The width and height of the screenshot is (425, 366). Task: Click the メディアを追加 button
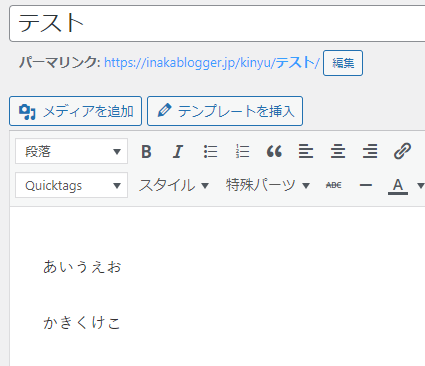coord(75,111)
